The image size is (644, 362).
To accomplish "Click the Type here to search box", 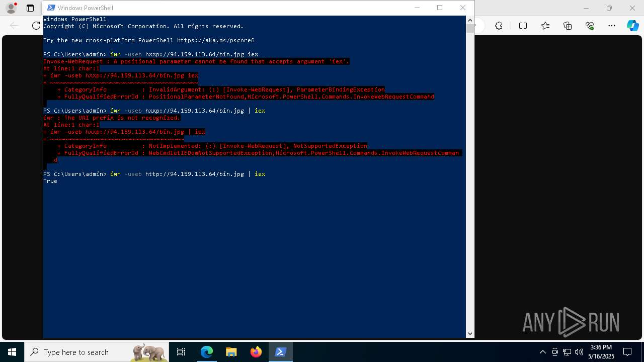I will (97, 352).
